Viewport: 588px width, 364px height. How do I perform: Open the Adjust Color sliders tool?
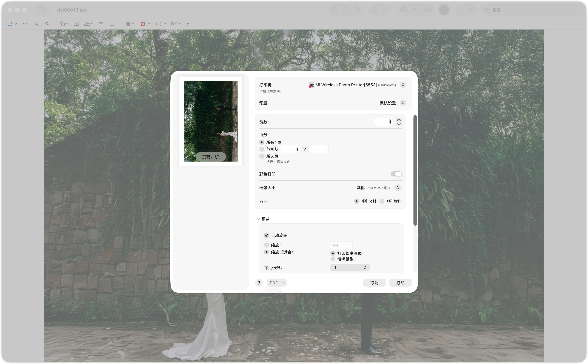(x=101, y=24)
